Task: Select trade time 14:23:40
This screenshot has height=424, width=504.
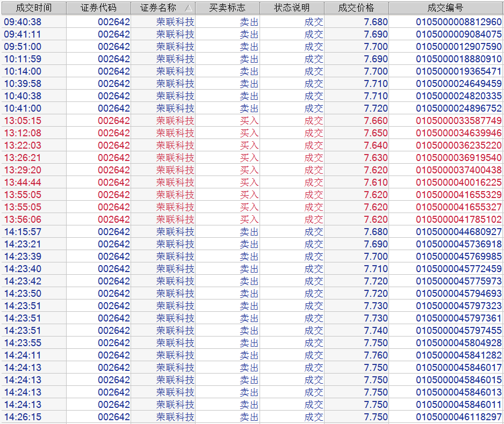Action: [x=23, y=269]
